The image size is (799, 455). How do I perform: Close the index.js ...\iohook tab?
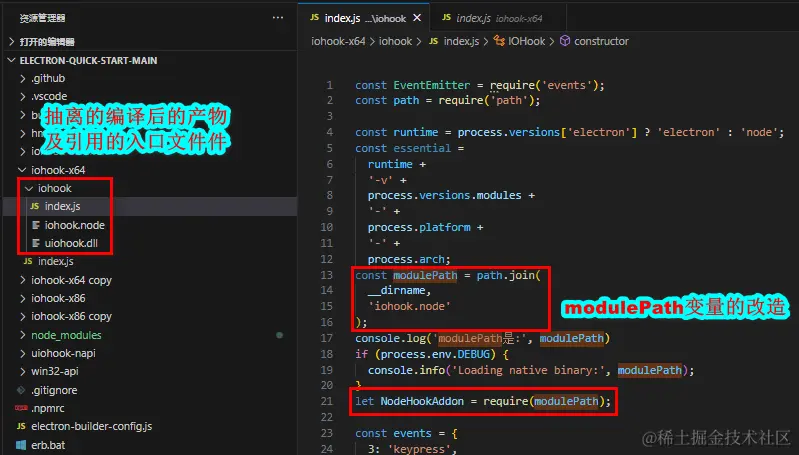[x=417, y=18]
